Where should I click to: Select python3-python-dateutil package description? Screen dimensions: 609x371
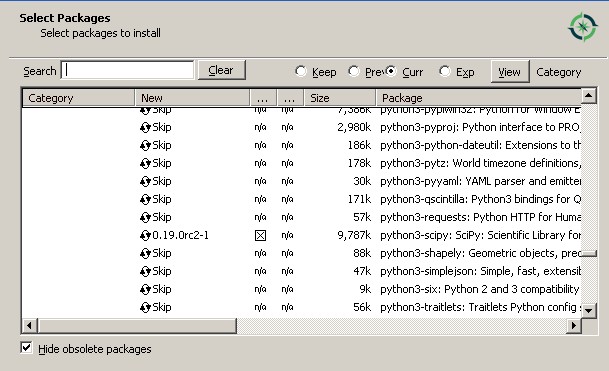(480, 145)
